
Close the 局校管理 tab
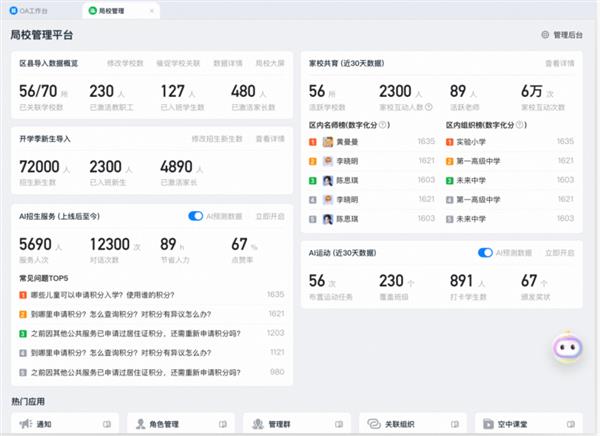(x=152, y=10)
